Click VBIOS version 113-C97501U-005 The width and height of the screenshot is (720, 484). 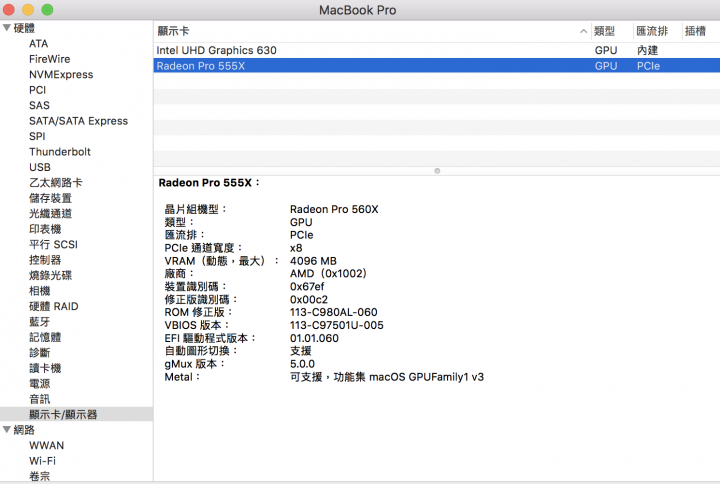tap(337, 325)
